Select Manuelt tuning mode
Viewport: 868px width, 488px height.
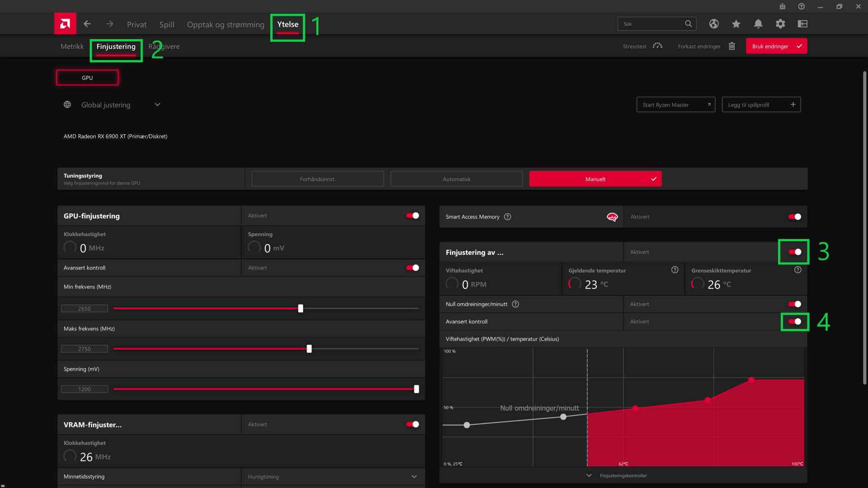coord(595,179)
